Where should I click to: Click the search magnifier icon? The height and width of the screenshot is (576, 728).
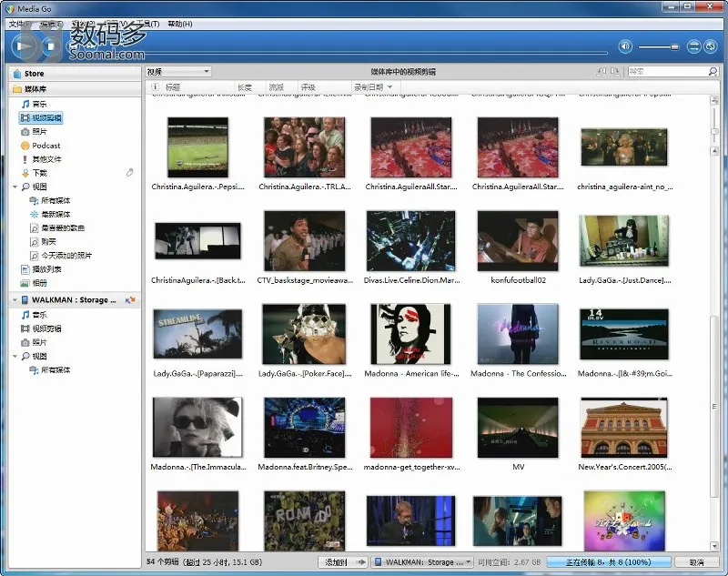pyautogui.click(x=713, y=72)
